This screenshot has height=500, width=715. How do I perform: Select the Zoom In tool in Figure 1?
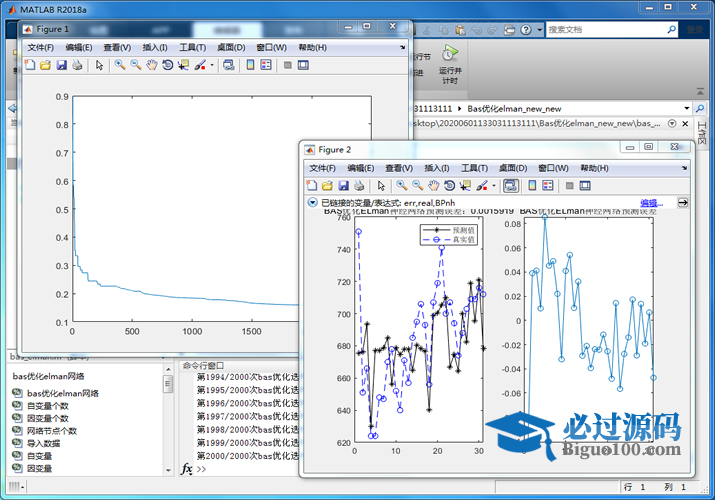[119, 65]
